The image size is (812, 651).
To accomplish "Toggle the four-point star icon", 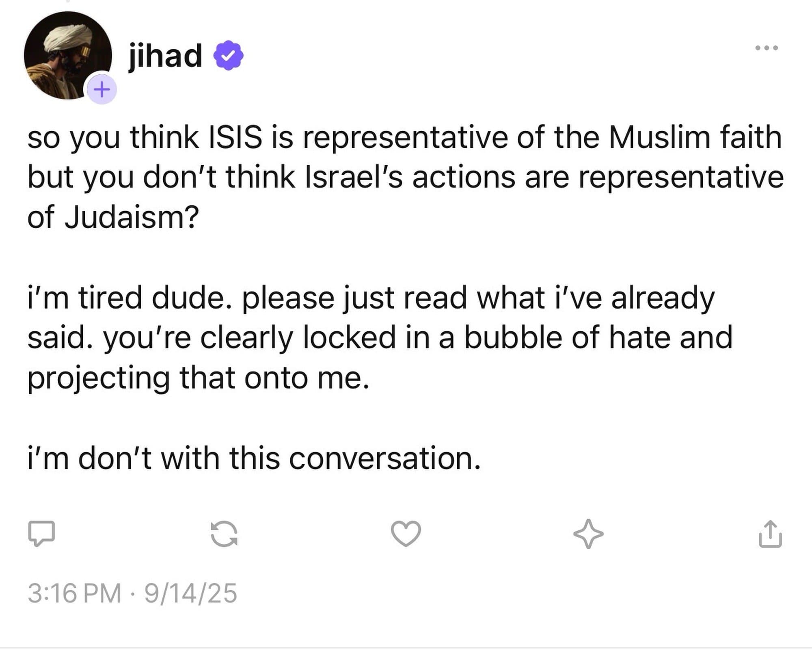I will (588, 534).
